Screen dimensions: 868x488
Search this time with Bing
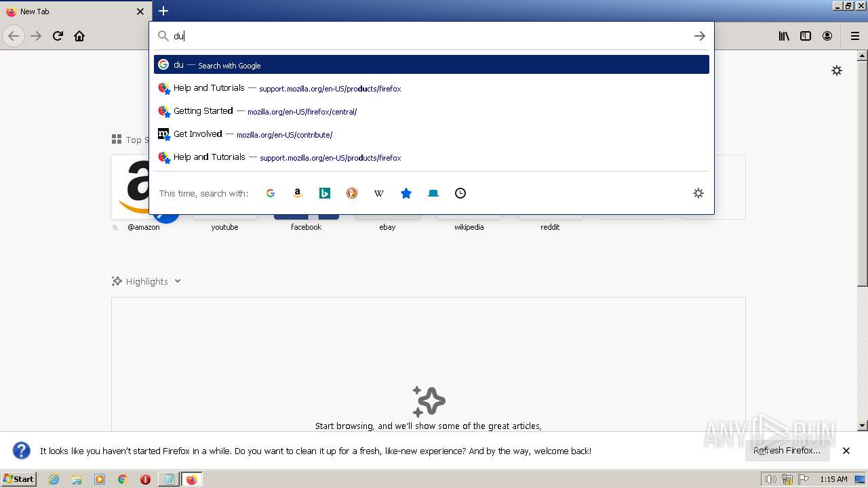(x=325, y=193)
